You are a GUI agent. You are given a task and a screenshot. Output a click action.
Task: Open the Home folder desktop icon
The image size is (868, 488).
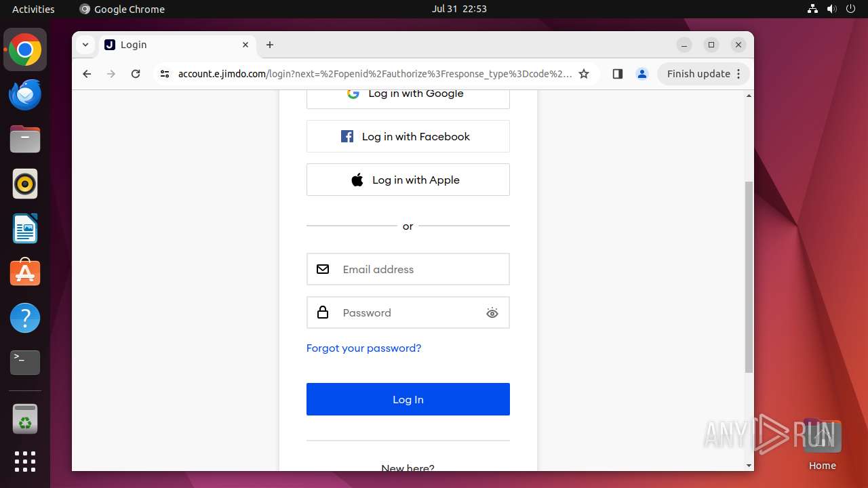[822, 445]
